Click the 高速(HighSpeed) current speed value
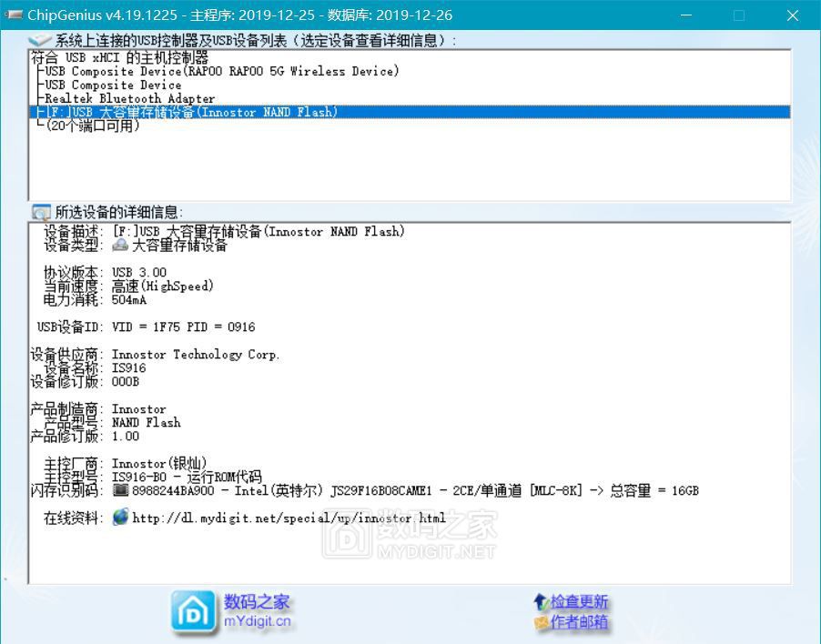821x644 pixels. pyautogui.click(x=163, y=286)
